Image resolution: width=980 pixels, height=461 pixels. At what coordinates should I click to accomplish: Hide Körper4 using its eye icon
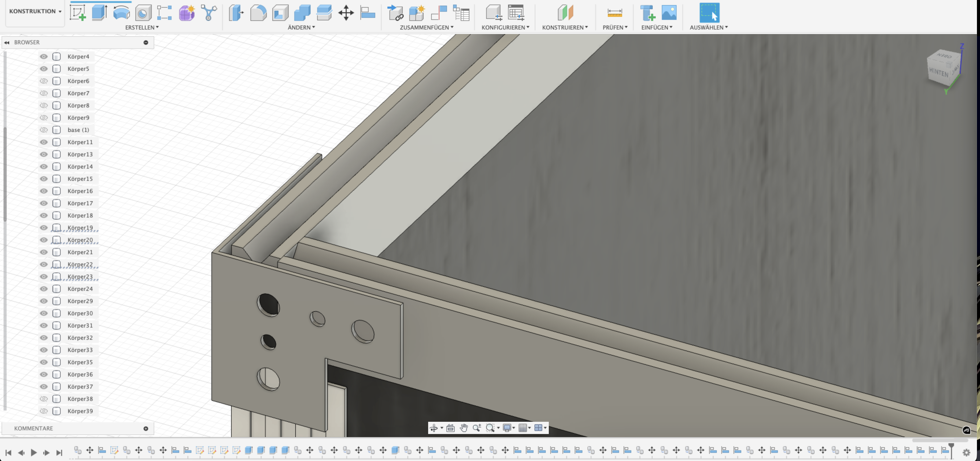click(44, 56)
